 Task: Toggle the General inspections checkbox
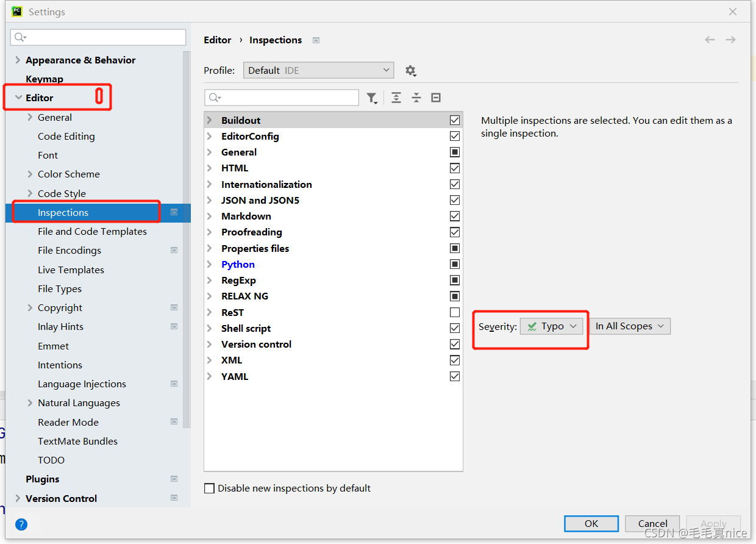[x=455, y=152]
